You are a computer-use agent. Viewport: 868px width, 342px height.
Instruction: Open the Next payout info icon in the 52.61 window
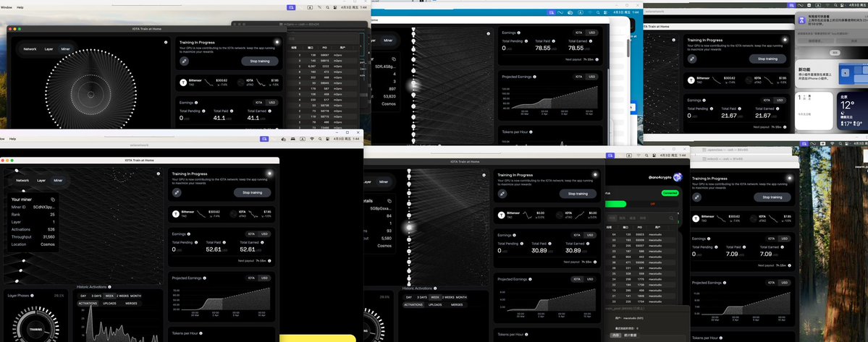tap(271, 260)
